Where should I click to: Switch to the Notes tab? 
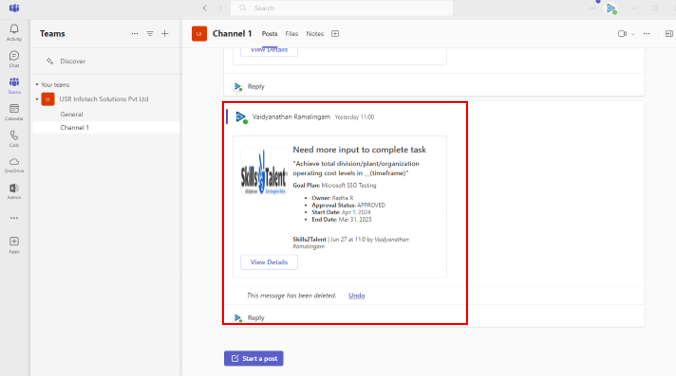point(315,34)
